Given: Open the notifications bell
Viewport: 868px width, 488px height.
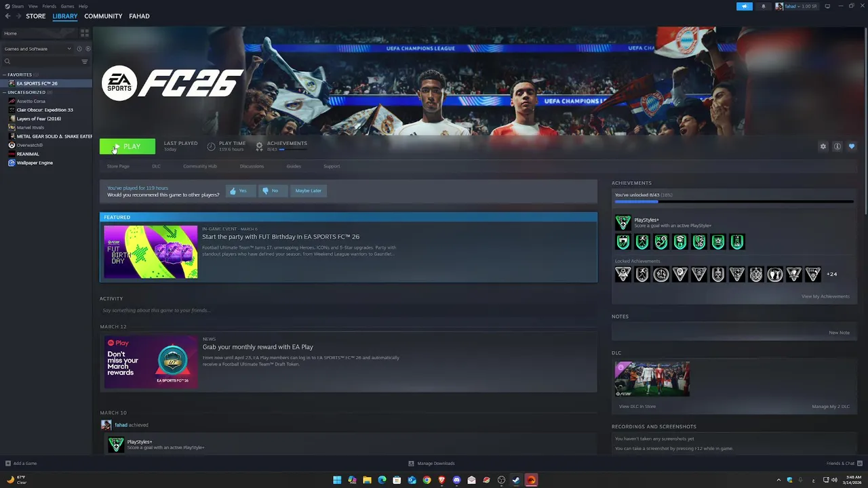Looking at the screenshot, I should [x=763, y=6].
